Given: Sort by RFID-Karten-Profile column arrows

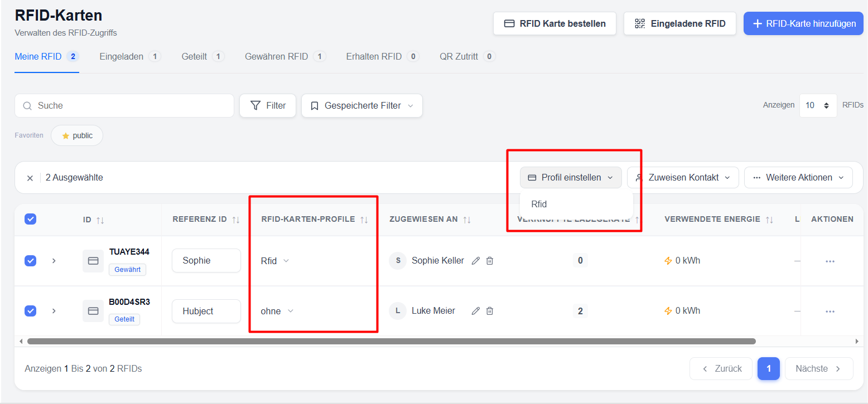Looking at the screenshot, I should (364, 220).
